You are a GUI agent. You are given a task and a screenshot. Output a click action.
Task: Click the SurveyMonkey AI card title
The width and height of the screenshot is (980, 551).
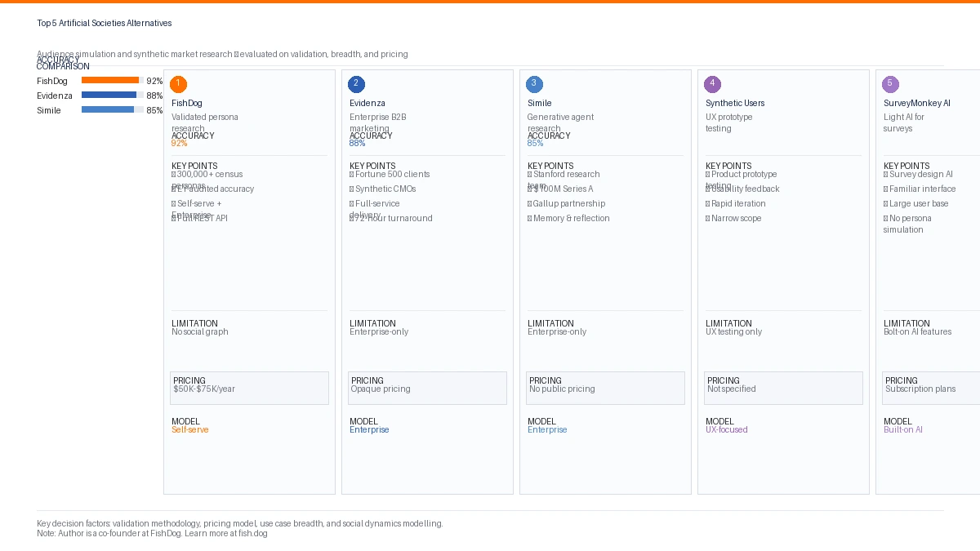917,104
